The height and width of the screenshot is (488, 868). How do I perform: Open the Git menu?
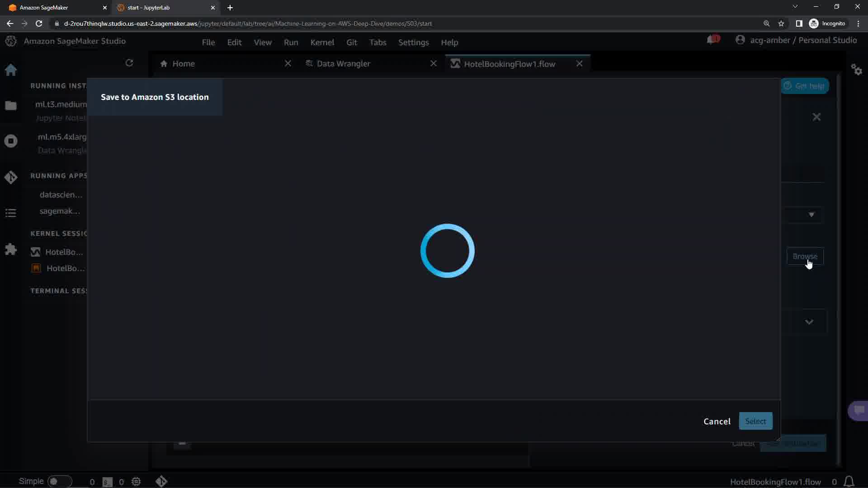pos(351,42)
